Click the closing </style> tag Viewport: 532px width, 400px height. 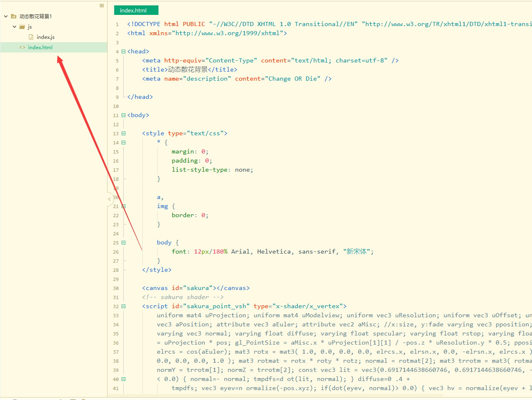coord(157,270)
